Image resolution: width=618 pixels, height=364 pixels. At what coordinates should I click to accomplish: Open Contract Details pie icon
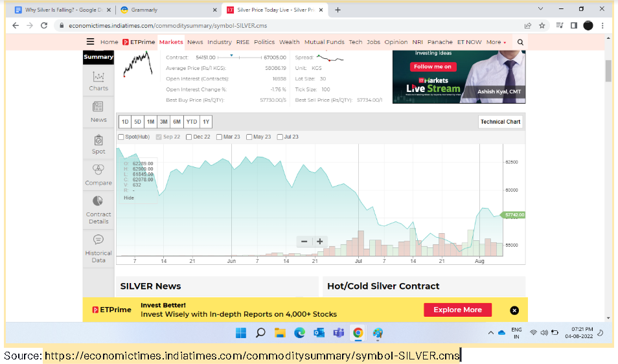(98, 201)
